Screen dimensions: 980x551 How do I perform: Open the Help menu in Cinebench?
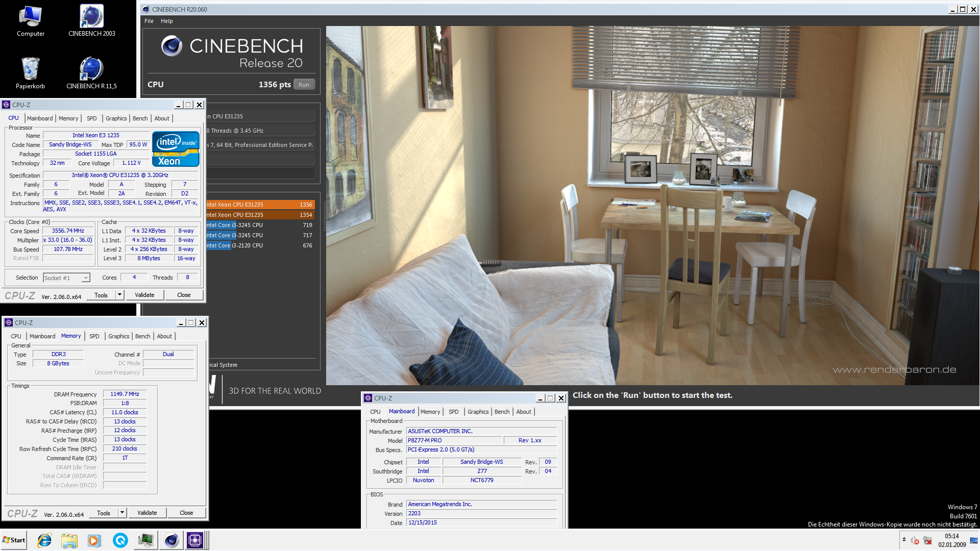coord(167,21)
